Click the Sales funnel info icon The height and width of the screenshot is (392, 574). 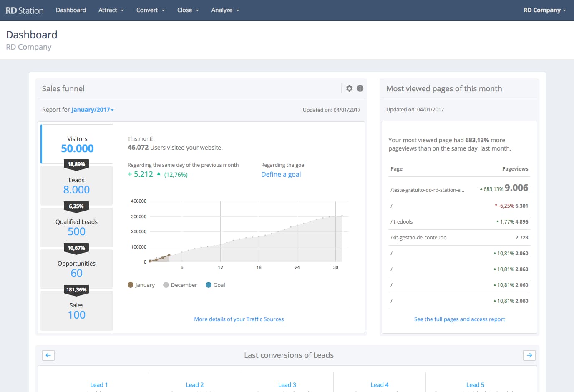click(360, 88)
